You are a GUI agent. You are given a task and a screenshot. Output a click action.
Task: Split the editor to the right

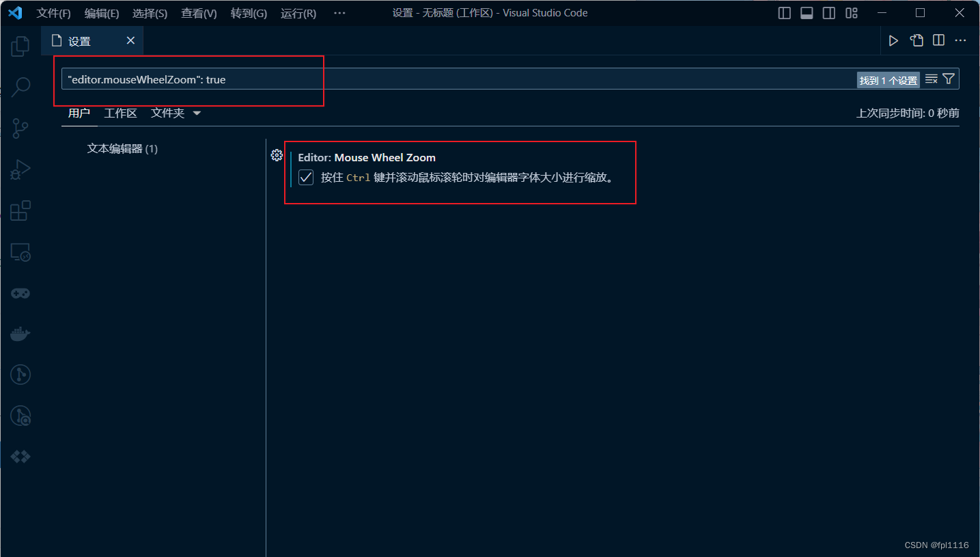[x=938, y=41]
